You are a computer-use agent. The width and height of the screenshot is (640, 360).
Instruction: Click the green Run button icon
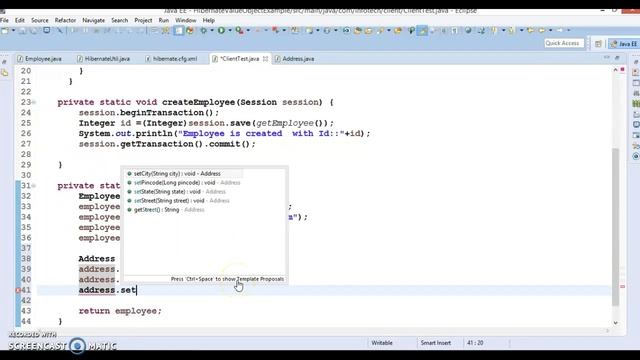(x=221, y=30)
